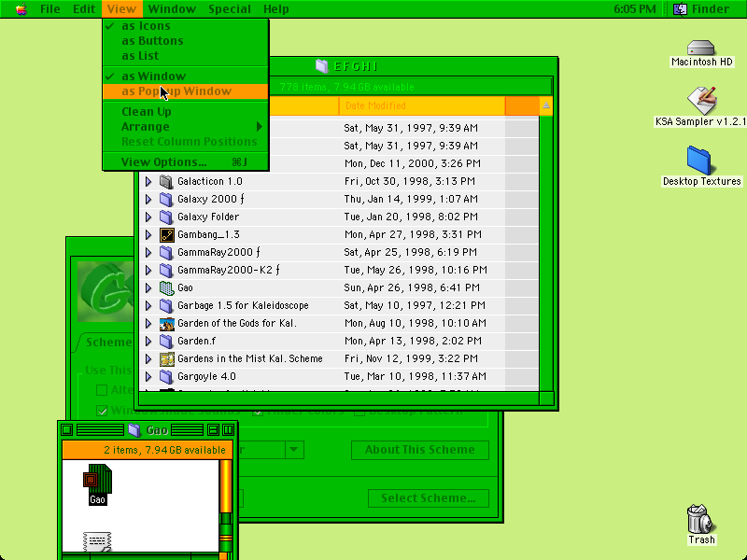Select the Galaxy Folder icon
747x560 pixels.
tap(166, 217)
